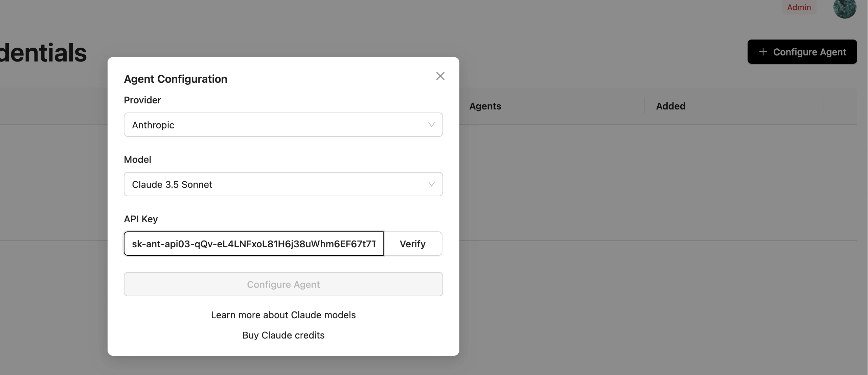Click the Agent Configuration dialog title
This screenshot has width=868, height=375.
pos(176,79)
